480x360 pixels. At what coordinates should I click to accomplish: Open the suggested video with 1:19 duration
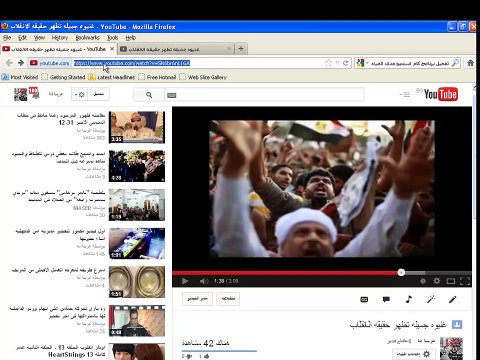tap(137, 205)
